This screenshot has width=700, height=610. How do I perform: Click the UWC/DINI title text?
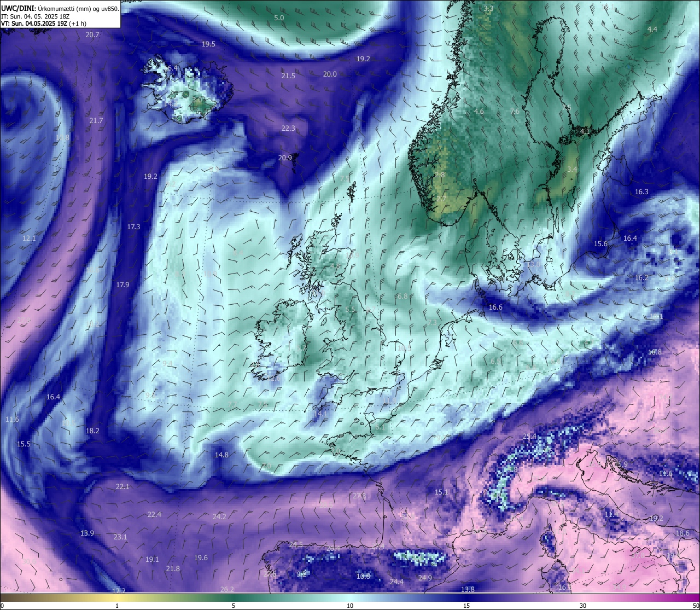point(17,9)
